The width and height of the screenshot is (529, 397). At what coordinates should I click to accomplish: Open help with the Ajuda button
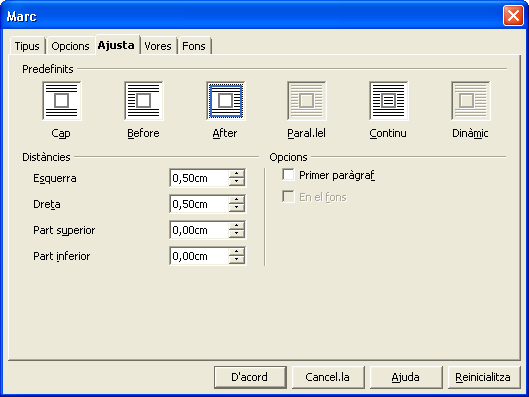(406, 377)
